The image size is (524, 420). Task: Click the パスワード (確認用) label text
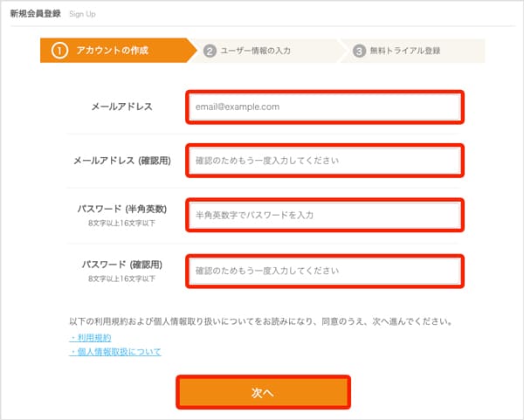[122, 264]
